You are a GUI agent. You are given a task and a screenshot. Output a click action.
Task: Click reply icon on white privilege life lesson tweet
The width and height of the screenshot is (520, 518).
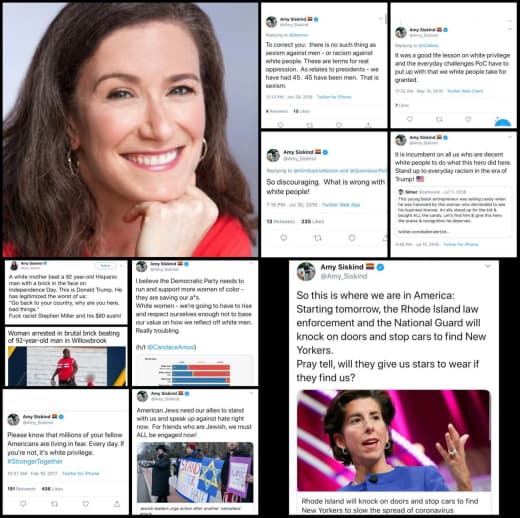(410, 119)
